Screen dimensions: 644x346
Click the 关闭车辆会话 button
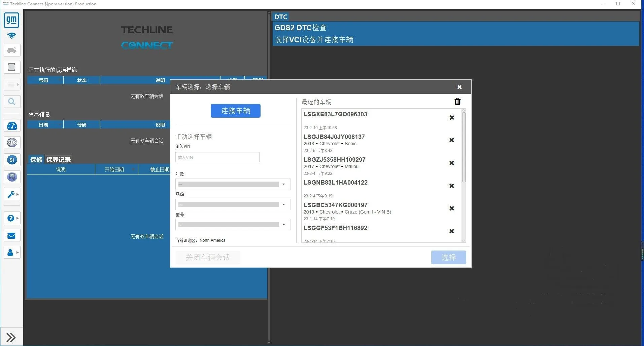[x=208, y=257]
